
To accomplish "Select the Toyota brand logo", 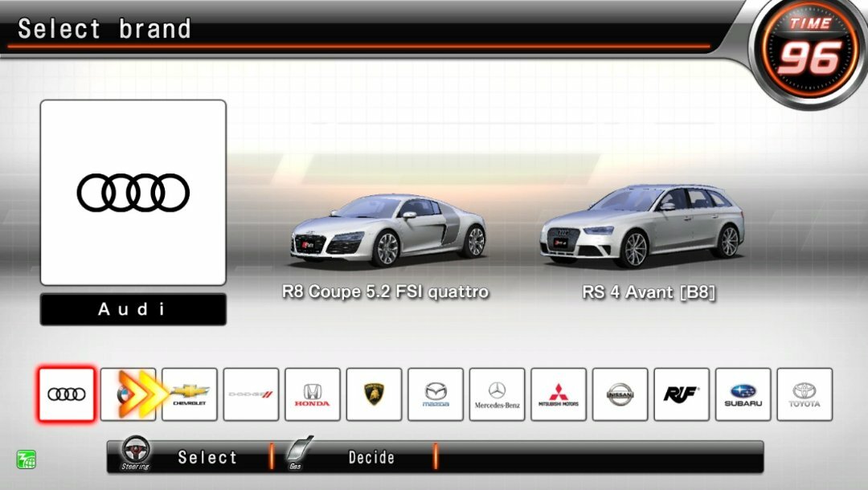I will (x=806, y=394).
